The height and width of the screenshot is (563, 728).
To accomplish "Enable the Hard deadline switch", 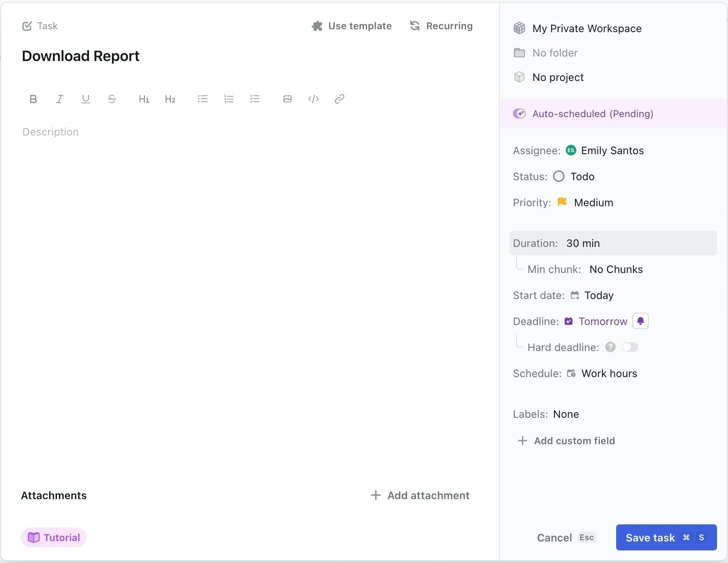I will pos(630,347).
